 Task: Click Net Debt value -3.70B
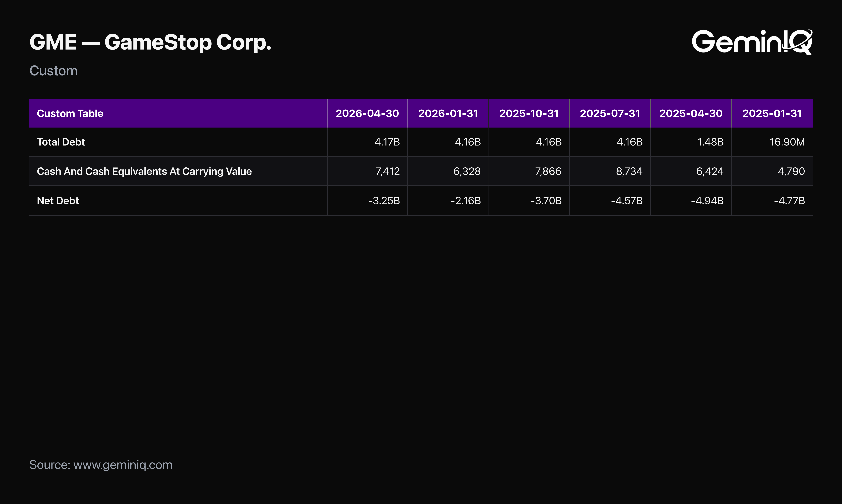click(x=546, y=201)
